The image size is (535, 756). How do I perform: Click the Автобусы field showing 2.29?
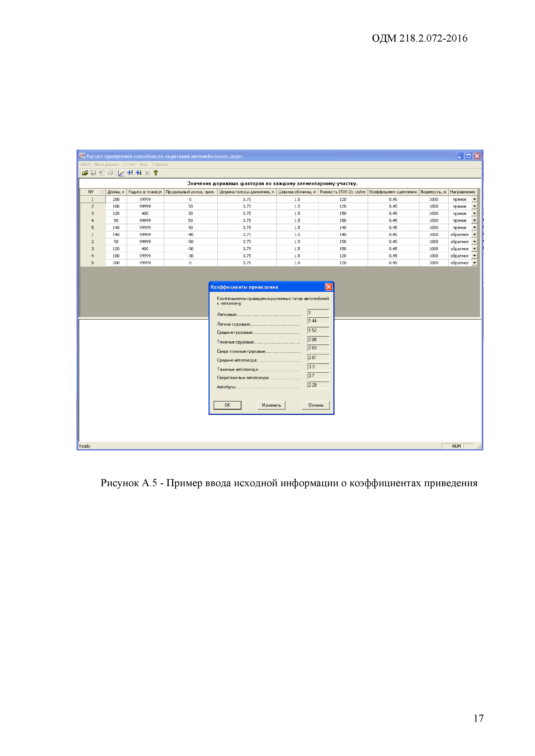[318, 385]
